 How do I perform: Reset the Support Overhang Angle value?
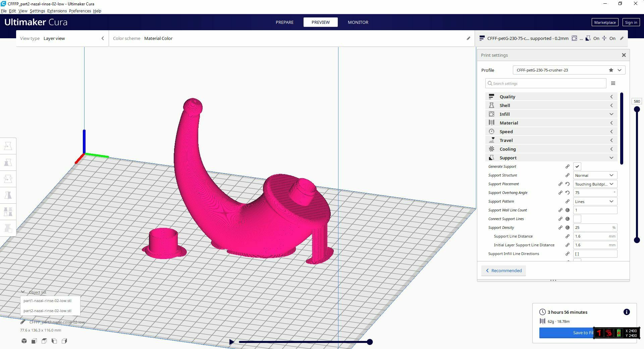(567, 193)
